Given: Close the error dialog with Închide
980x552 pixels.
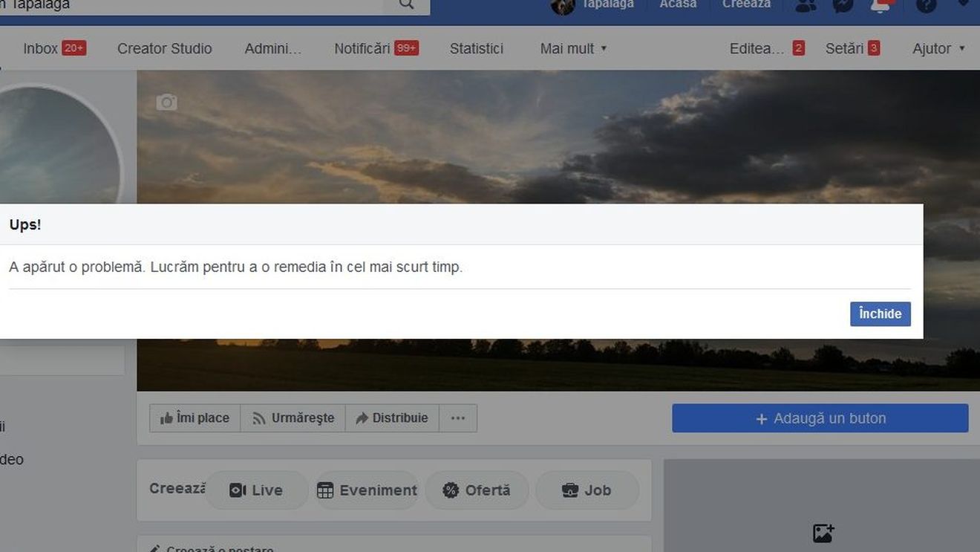Looking at the screenshot, I should tap(880, 314).
